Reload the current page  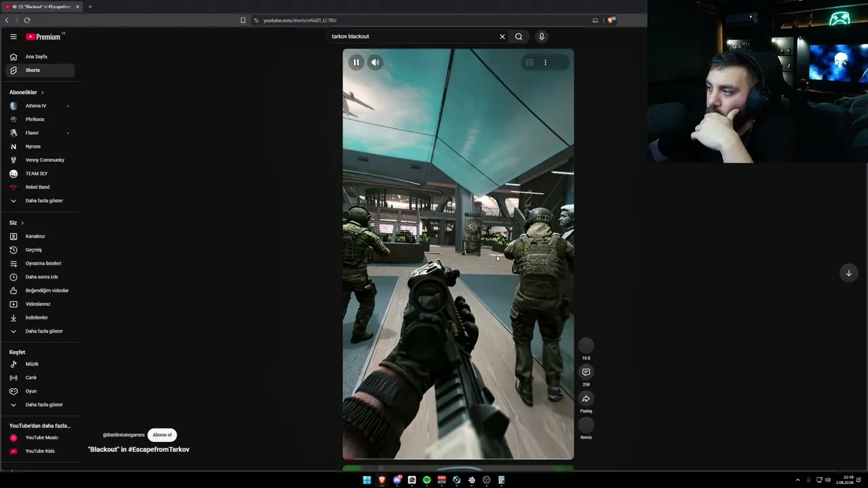pos(27,20)
